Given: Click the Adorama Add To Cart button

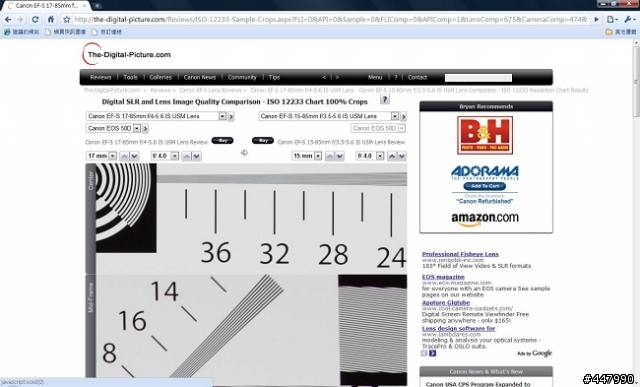Looking at the screenshot, I should (484, 186).
